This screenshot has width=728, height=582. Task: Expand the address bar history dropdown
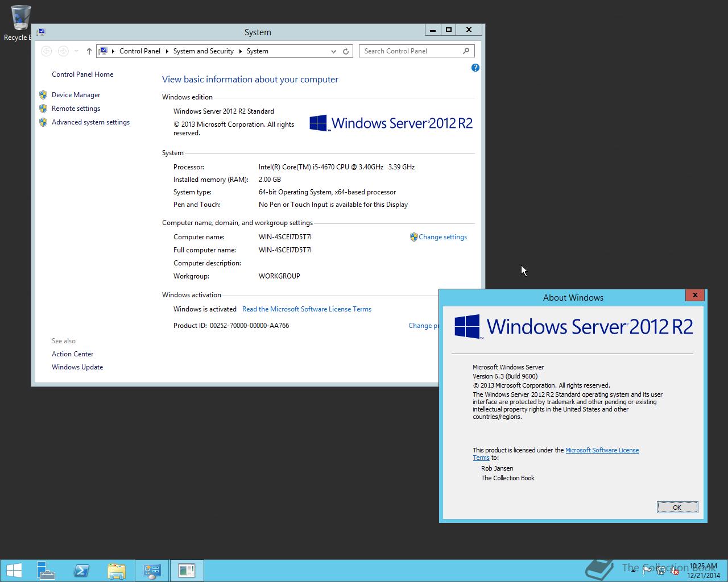[333, 51]
